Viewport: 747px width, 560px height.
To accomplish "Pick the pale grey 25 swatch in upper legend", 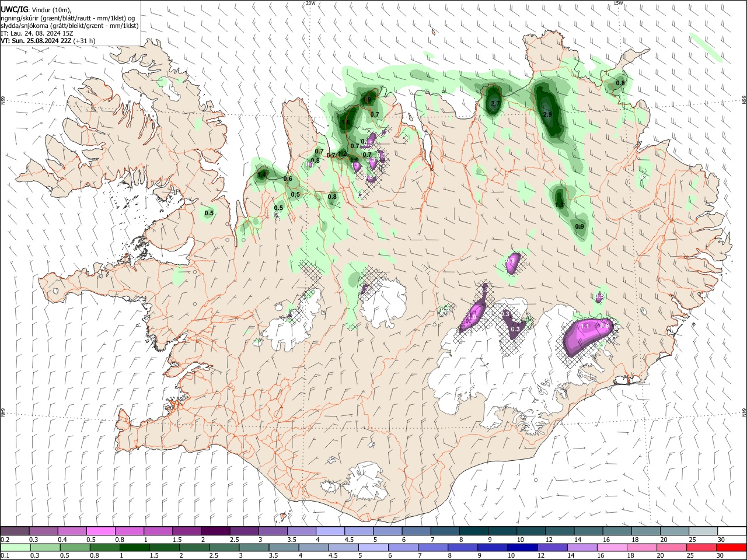I will pyautogui.click(x=703, y=531).
